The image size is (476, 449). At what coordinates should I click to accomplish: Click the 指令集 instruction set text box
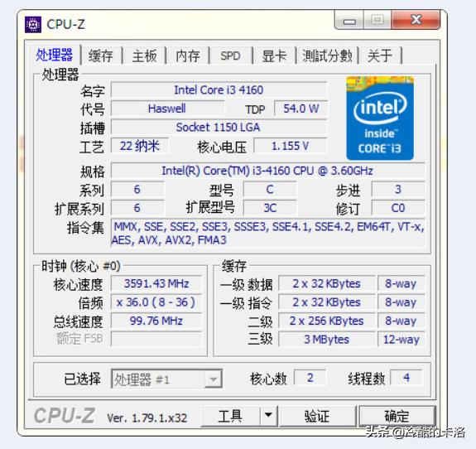pyautogui.click(x=267, y=234)
